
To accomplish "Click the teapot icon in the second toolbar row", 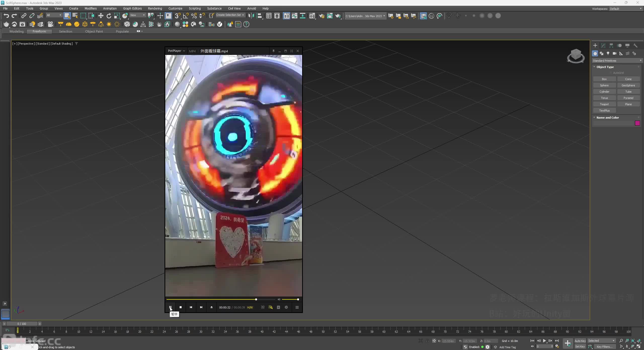I will (6, 24).
